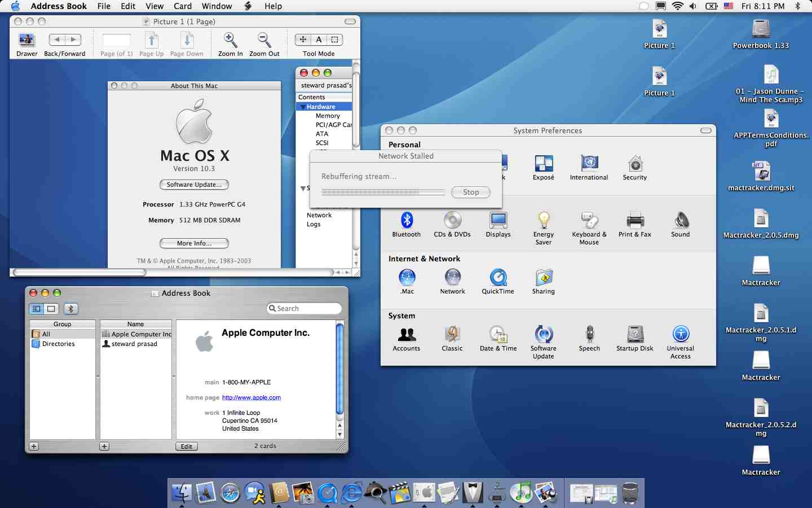Open the Apple menu
Image resolution: width=812 pixels, height=508 pixels.
(x=15, y=6)
